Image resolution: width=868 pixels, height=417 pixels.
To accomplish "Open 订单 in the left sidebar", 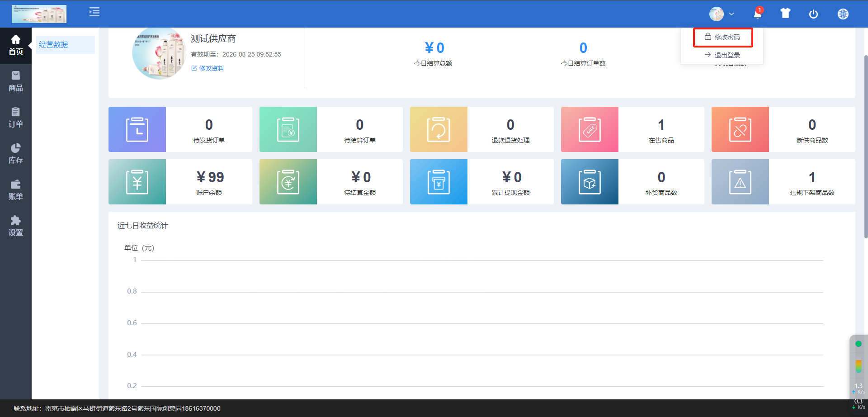I will [x=16, y=118].
